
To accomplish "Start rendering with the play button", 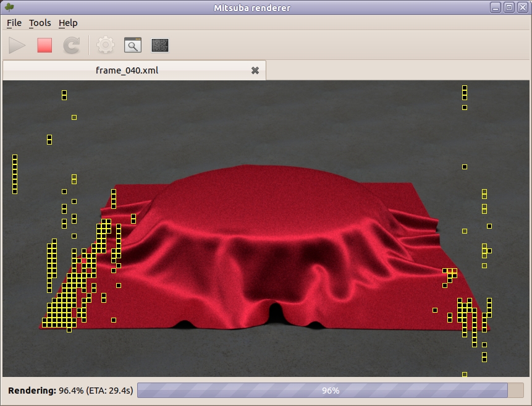I will coord(17,45).
